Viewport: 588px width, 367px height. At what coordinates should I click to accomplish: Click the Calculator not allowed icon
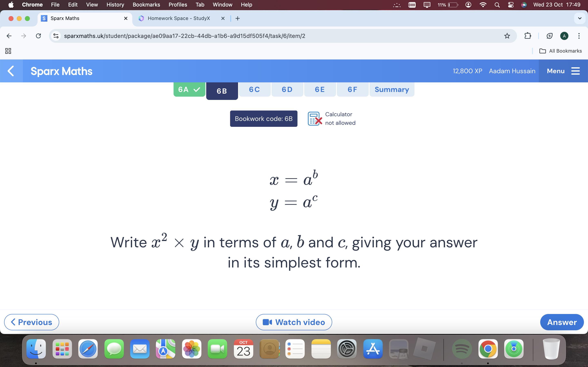tap(315, 119)
